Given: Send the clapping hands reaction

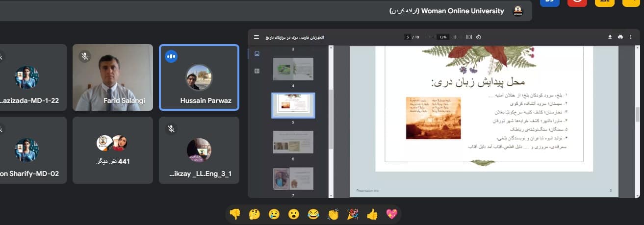Looking at the screenshot, I should 333,214.
